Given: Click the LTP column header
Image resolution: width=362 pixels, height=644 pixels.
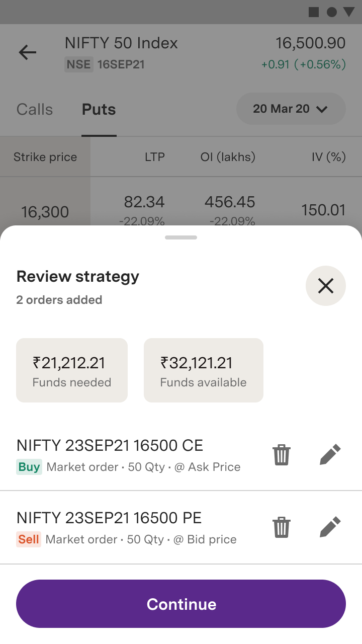Looking at the screenshot, I should [154, 157].
